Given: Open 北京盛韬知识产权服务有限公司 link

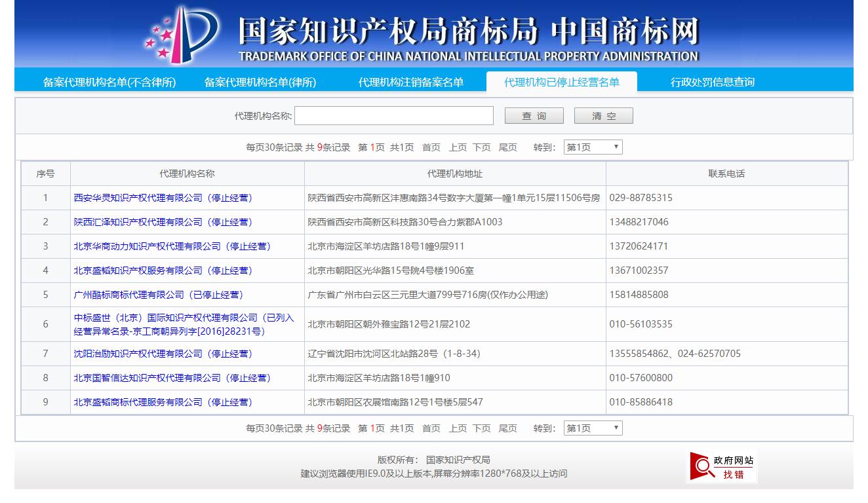Looking at the screenshot, I should click(x=163, y=270).
